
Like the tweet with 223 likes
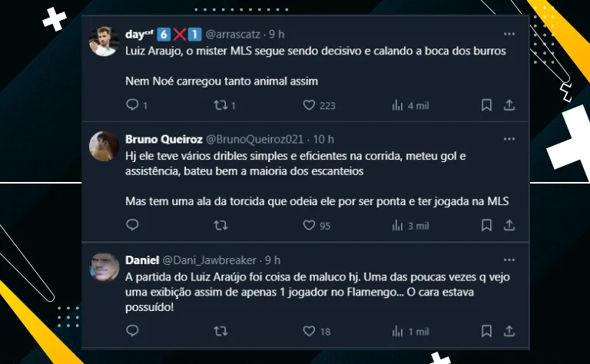(x=310, y=105)
